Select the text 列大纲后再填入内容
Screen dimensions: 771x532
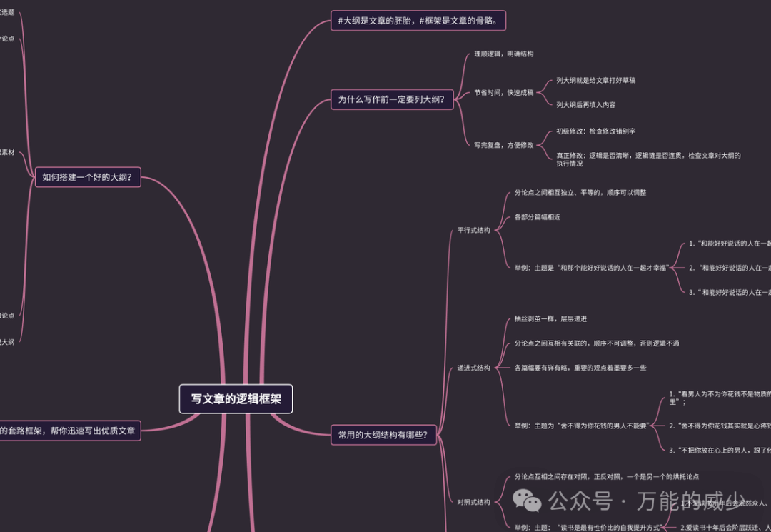coord(585,105)
